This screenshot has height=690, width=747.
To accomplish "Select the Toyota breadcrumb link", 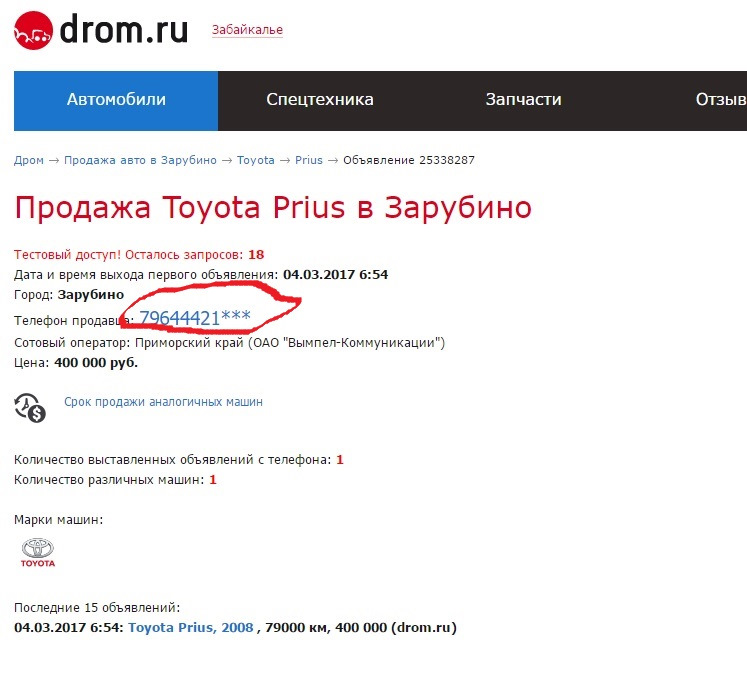I will 255,160.
